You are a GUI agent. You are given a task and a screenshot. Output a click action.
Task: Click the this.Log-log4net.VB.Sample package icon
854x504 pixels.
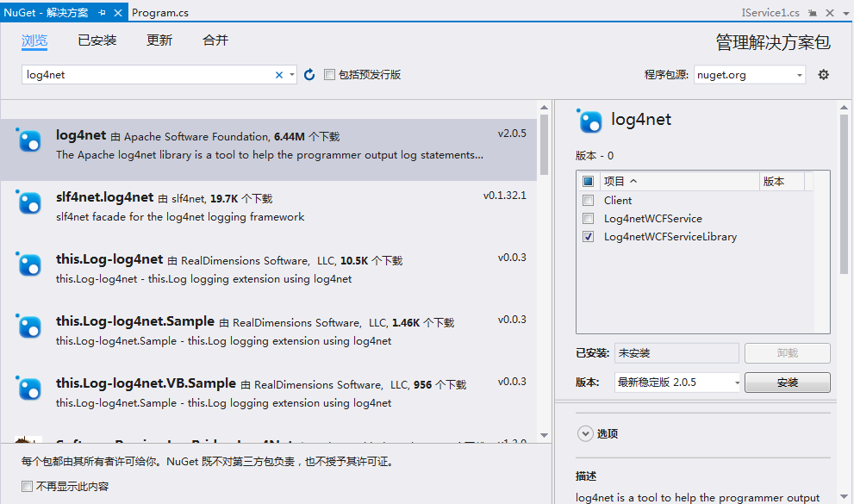28,389
